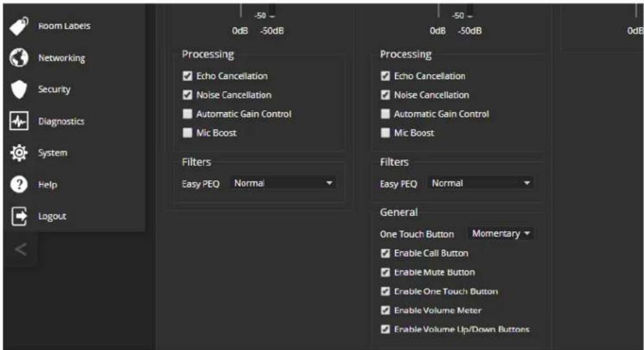
Task: Go to Networking settings
Action: click(x=62, y=58)
